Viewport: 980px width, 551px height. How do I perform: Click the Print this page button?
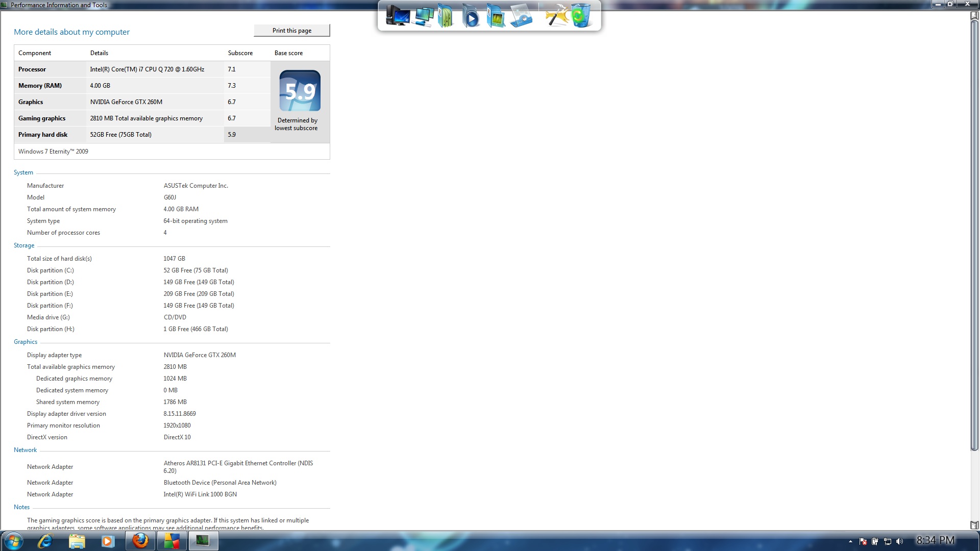click(x=292, y=31)
